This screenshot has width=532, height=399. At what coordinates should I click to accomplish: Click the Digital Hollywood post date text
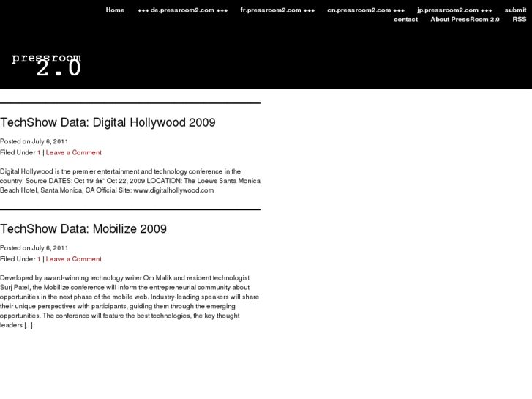[x=34, y=141]
